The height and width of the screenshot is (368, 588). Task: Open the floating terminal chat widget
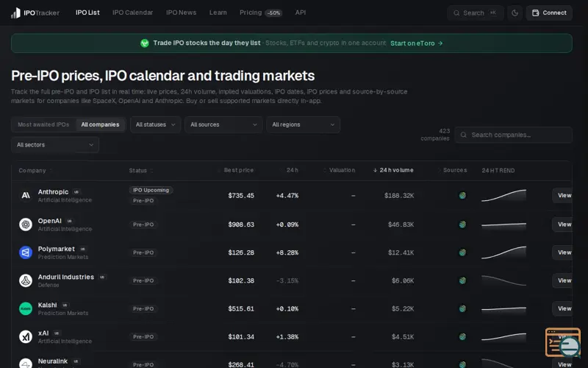pos(563,342)
